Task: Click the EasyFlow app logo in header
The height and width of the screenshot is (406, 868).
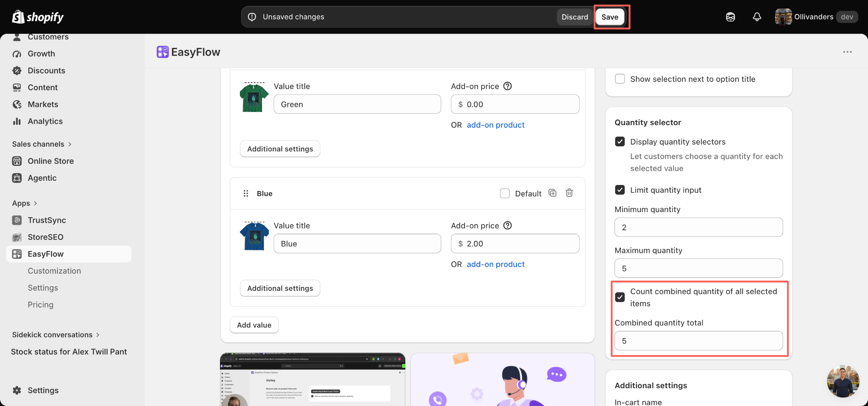Action: [163, 52]
